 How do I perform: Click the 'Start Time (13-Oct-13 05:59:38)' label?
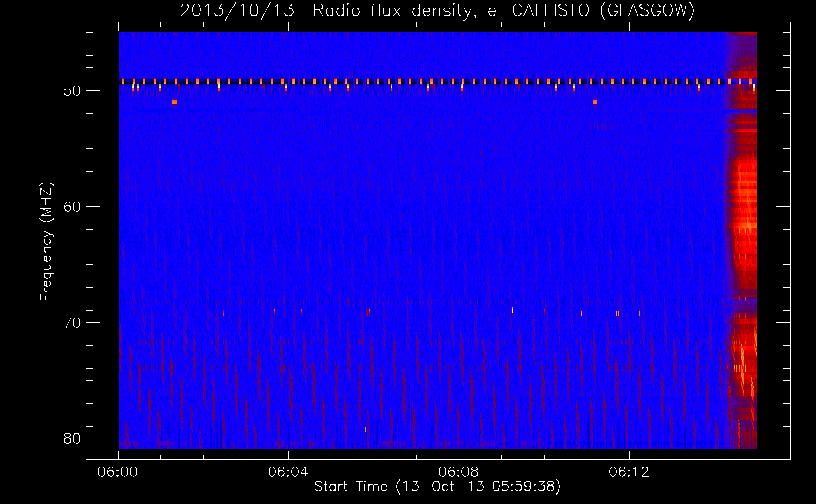click(x=437, y=487)
